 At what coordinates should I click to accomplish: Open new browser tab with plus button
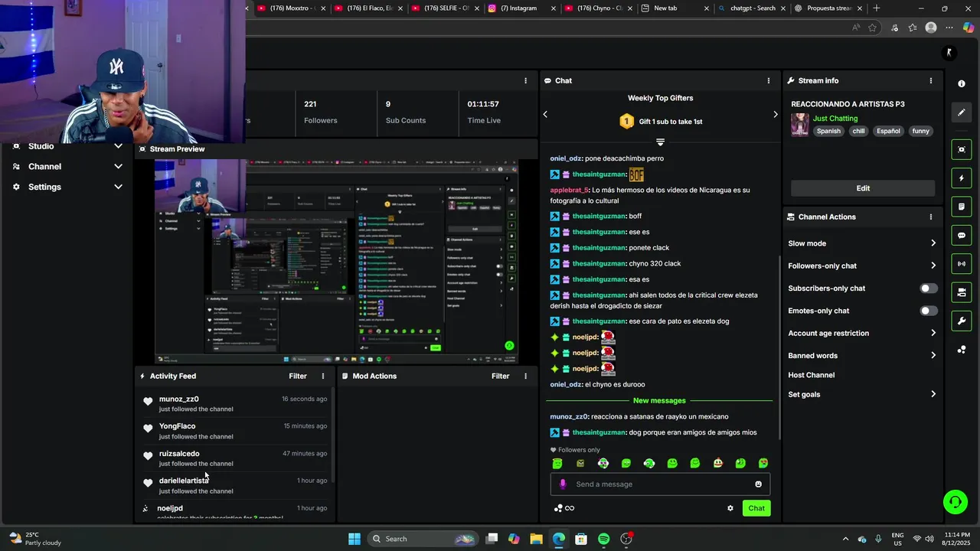877,8
